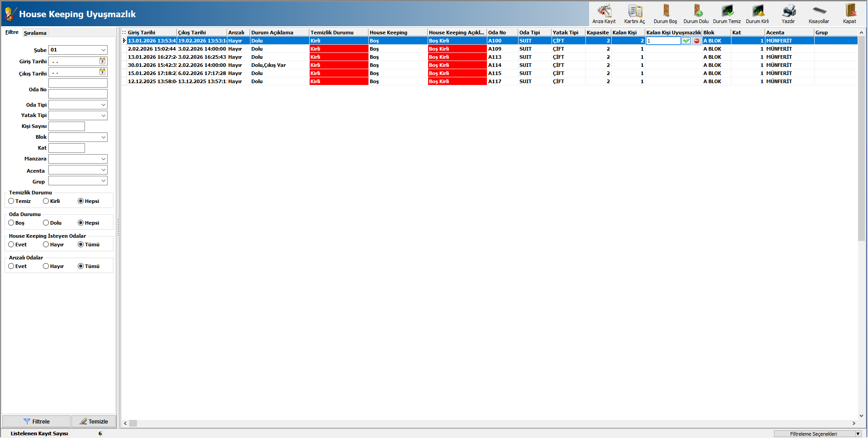Confirm the Kalan Kişi Uyuşmazlık value with green checkmark
The image size is (868, 438).
686,41
